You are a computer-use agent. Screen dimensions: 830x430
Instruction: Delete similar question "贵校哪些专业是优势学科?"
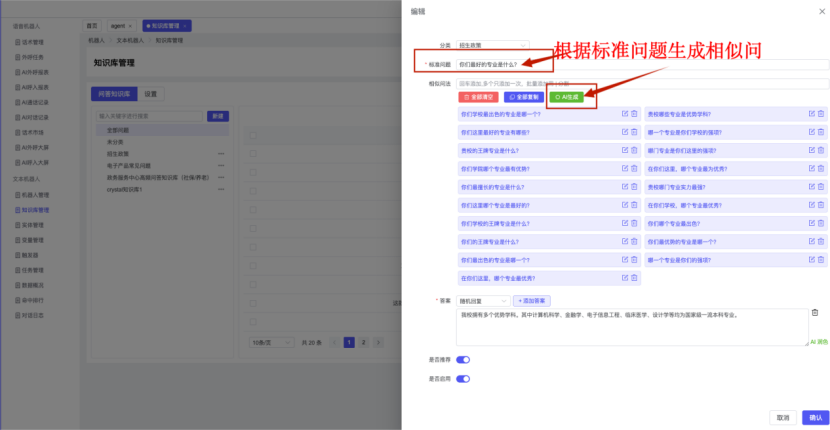coord(820,114)
